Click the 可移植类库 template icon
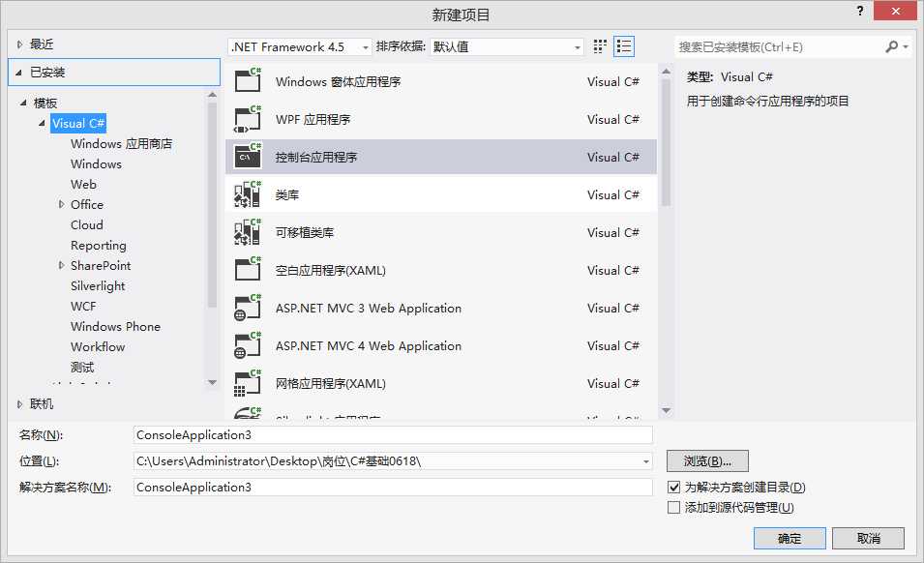The width and height of the screenshot is (924, 563). [x=248, y=232]
